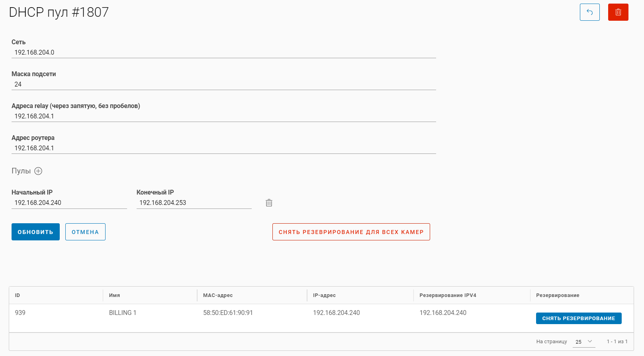The height and width of the screenshot is (356, 644).
Task: Click the Обновить button
Action: click(x=35, y=232)
